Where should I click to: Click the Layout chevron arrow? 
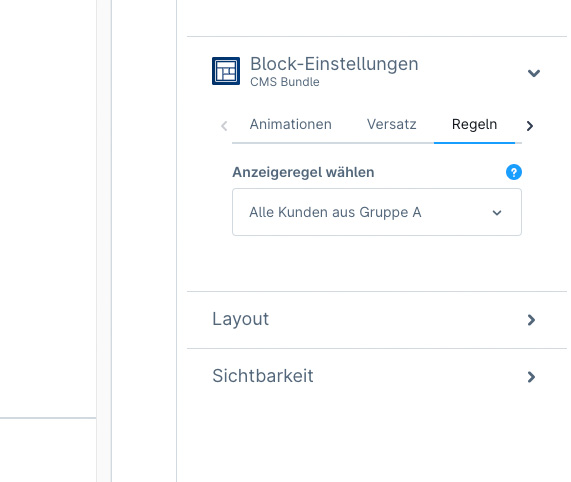[x=531, y=320]
